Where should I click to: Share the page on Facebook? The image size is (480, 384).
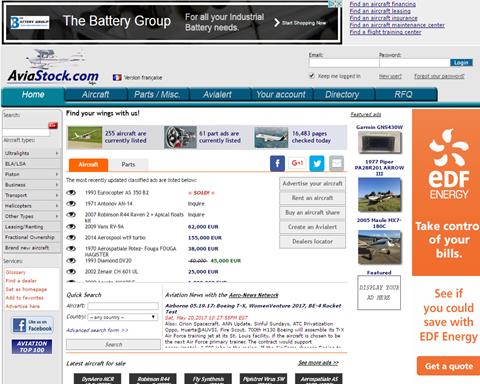pos(277,164)
